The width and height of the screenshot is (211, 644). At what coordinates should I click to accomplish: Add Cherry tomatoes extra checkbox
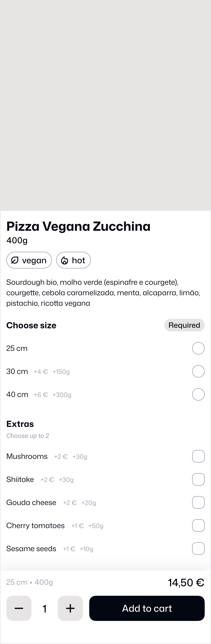(198, 525)
